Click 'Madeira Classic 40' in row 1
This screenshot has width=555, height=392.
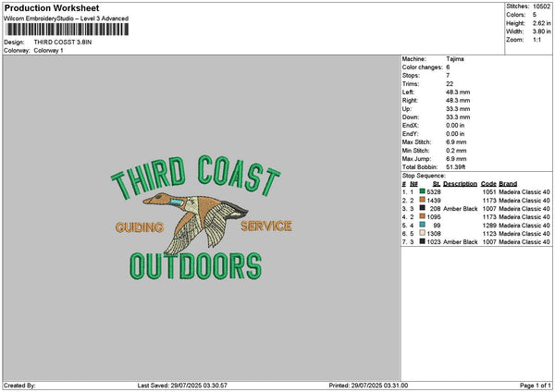[x=524, y=192]
